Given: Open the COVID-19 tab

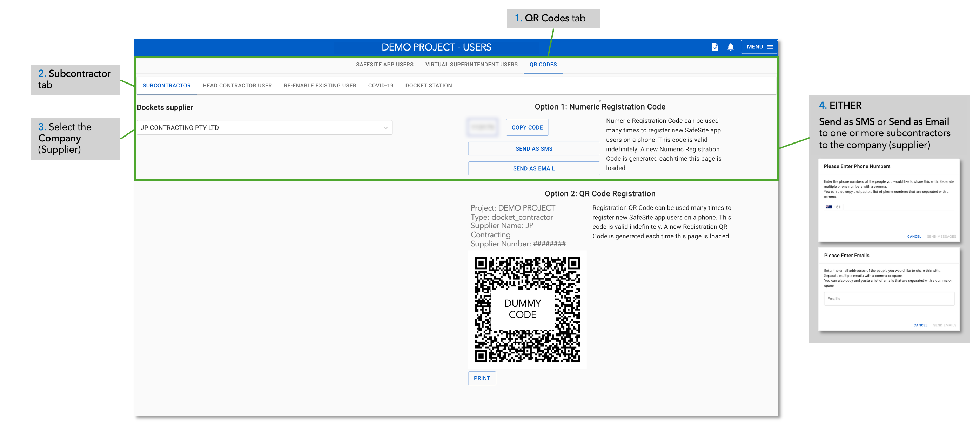Looking at the screenshot, I should (381, 86).
